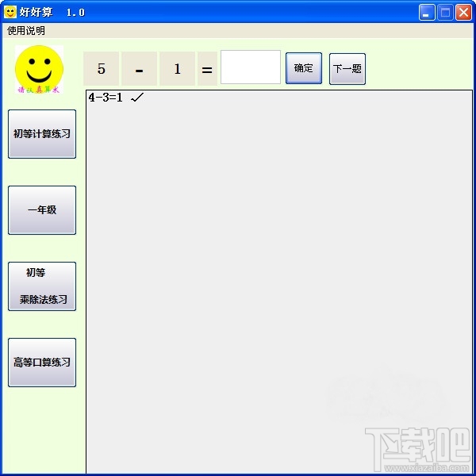Viewport: 476px width, 476px height.
Task: Launch 高等口算练习 mode
Action: 42,363
